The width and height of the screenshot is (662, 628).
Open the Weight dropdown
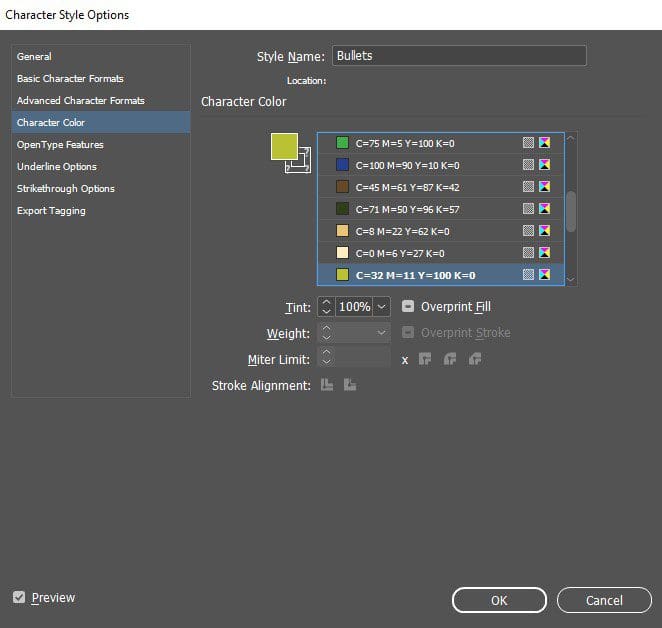pyautogui.click(x=382, y=333)
